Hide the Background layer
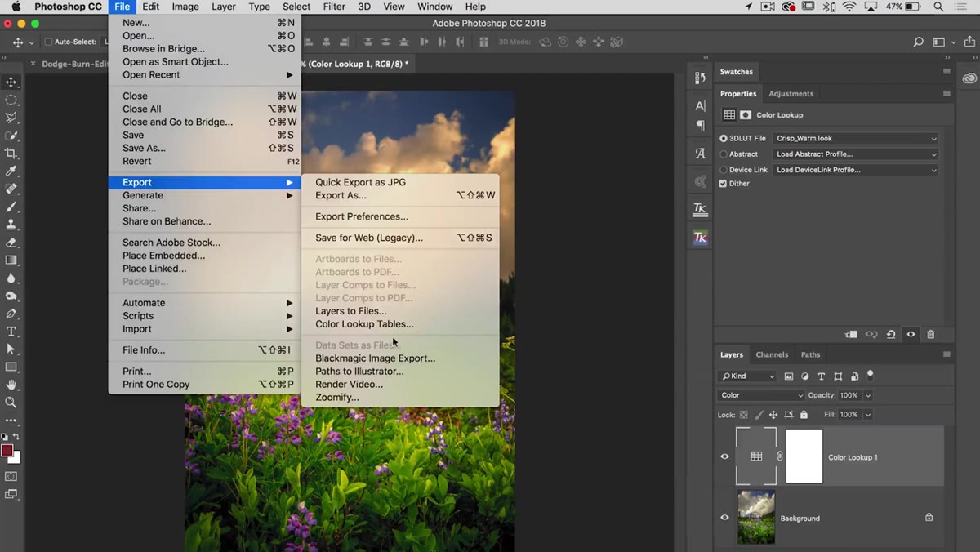 pyautogui.click(x=724, y=518)
